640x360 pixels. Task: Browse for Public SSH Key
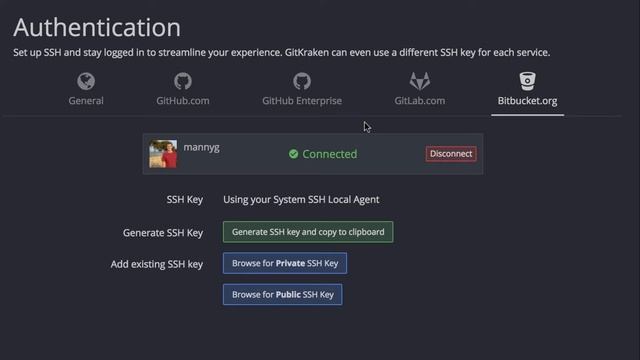[282, 294]
